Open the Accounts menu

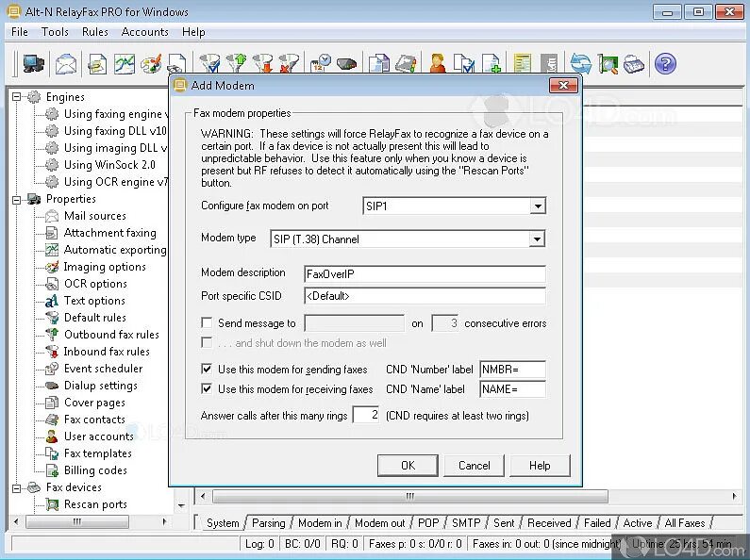pyautogui.click(x=145, y=32)
